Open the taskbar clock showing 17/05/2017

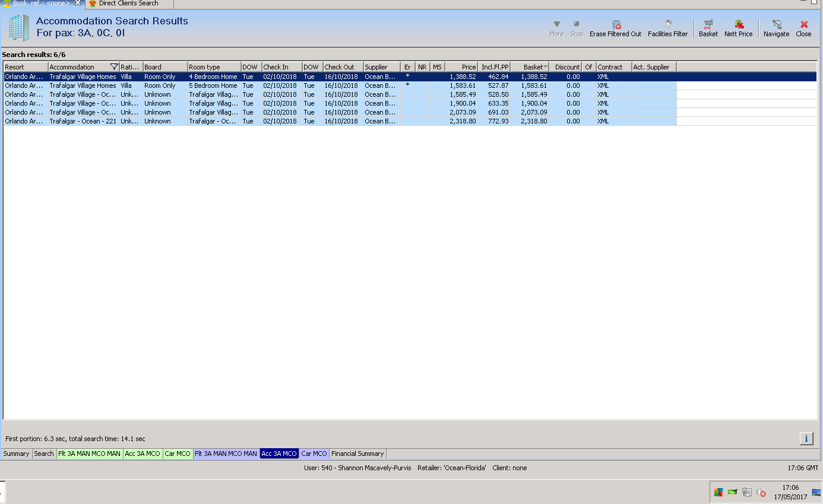(x=790, y=492)
